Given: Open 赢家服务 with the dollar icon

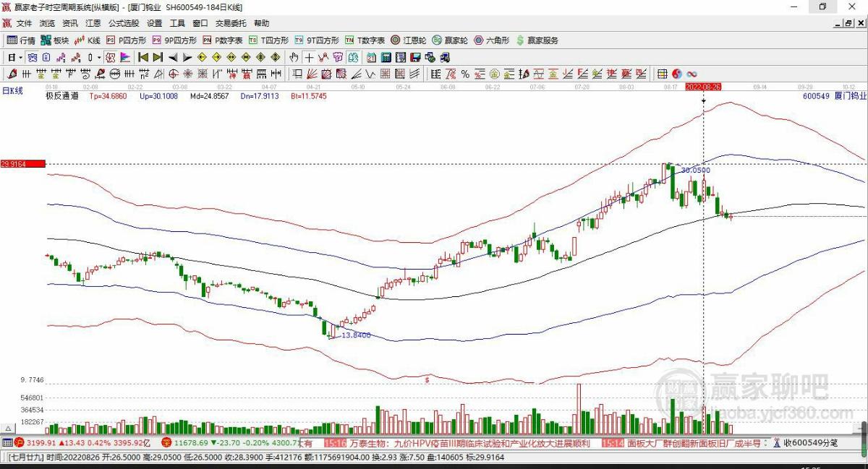Looking at the screenshot, I should click(x=537, y=40).
